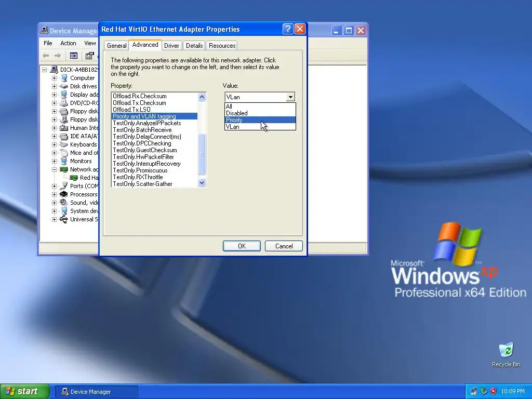Select the System devices category icon
The width and height of the screenshot is (532, 399).
[64, 211]
